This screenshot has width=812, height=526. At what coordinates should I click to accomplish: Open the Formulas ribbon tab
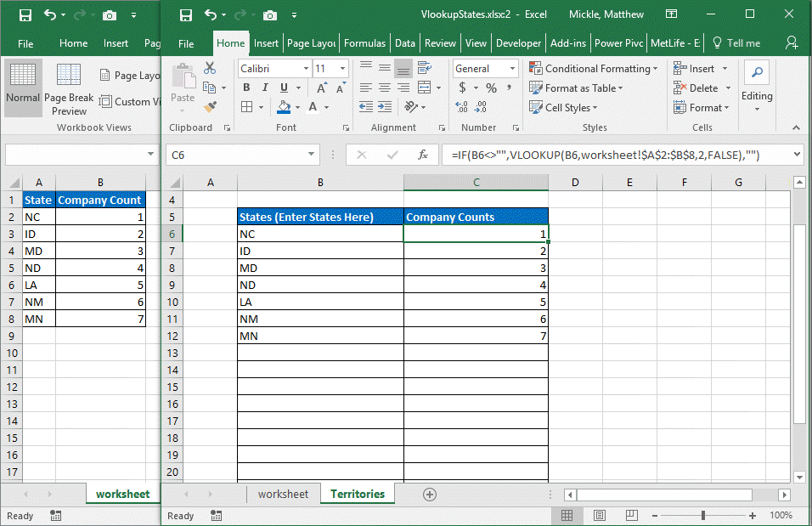[364, 43]
